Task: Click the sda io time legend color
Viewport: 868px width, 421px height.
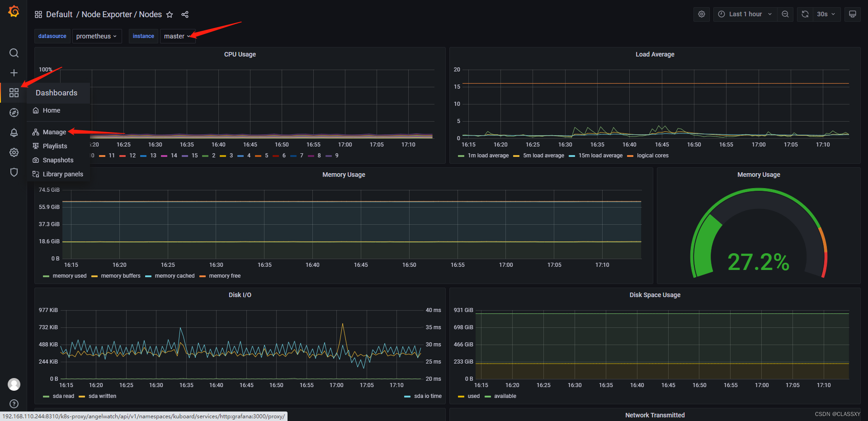Action: tap(407, 397)
